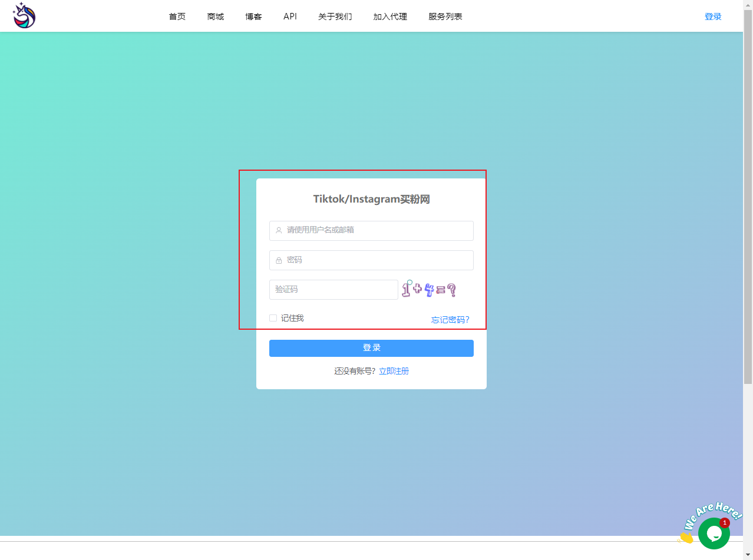Image resolution: width=753 pixels, height=560 pixels.
Task: Focus the 验证码 captcha input
Action: (x=333, y=290)
